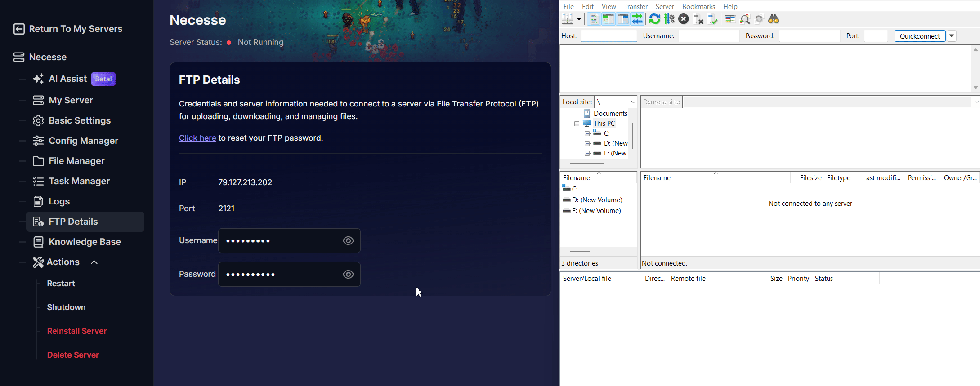
Task: Click the Host input field
Action: tap(609, 36)
